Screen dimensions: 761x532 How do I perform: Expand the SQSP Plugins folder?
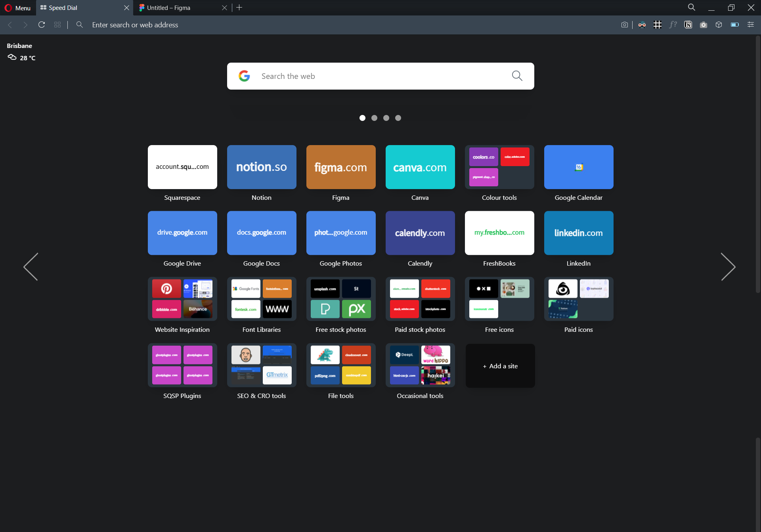click(182, 365)
